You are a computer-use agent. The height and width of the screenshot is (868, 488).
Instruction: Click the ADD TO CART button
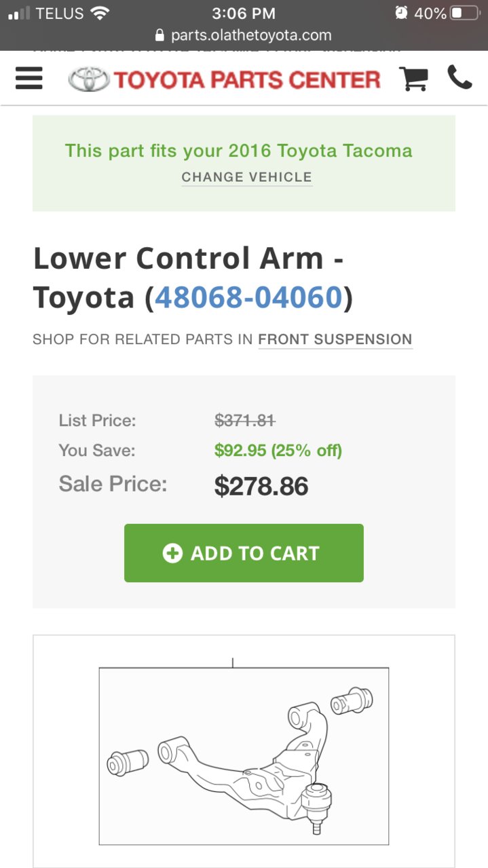pyautogui.click(x=244, y=553)
